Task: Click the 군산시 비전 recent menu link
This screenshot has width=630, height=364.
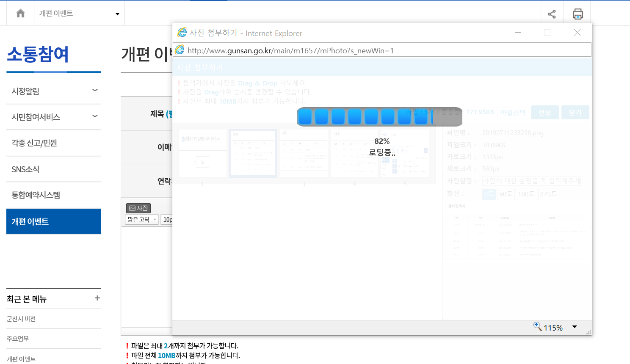Action: click(x=21, y=319)
